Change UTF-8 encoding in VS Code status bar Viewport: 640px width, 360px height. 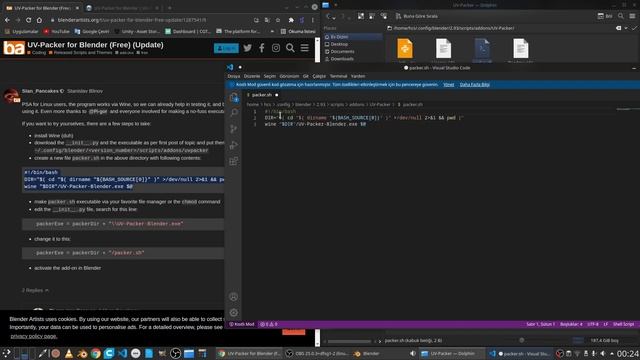[593, 324]
